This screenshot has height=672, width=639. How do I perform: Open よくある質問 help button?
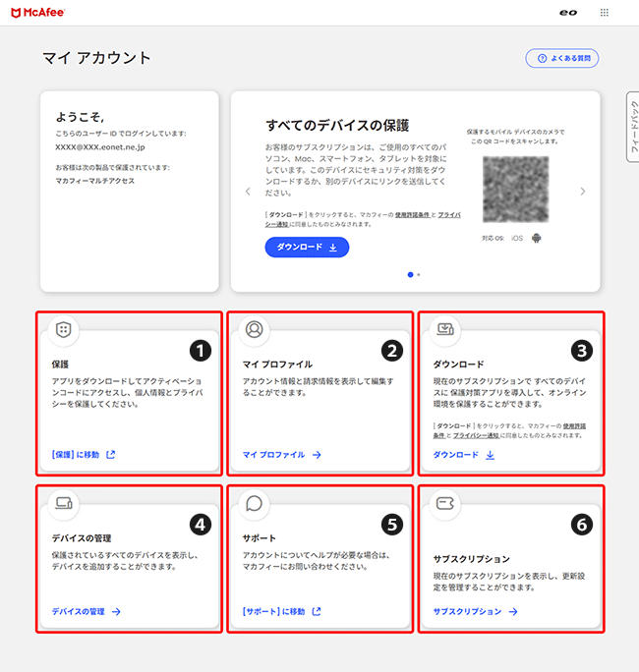coord(561,58)
